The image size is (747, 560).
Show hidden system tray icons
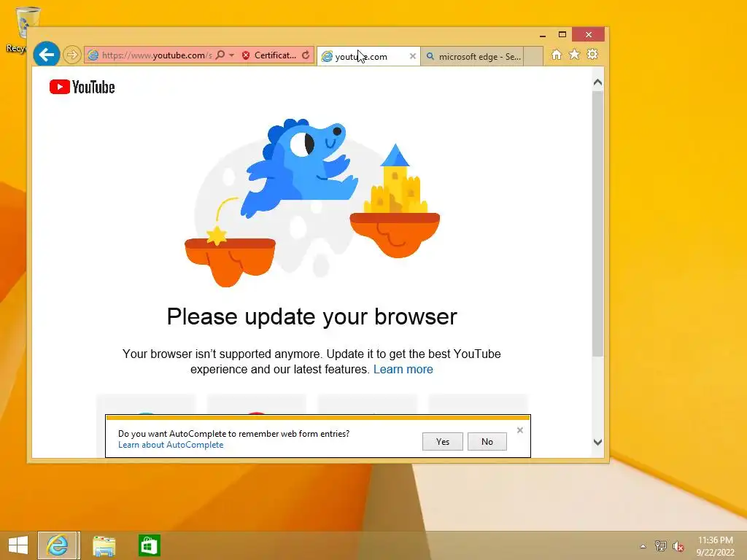(643, 546)
